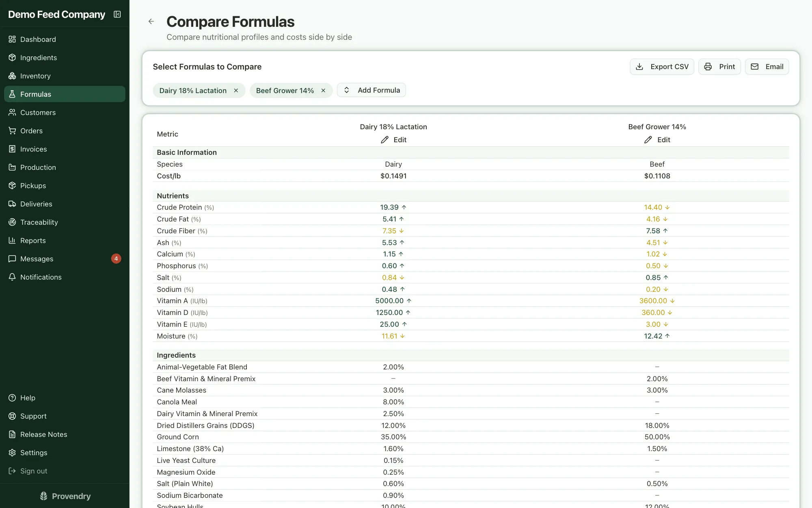Screen dimensions: 812x508
Task: Click the Inventory boxes icon
Action: (12, 76)
